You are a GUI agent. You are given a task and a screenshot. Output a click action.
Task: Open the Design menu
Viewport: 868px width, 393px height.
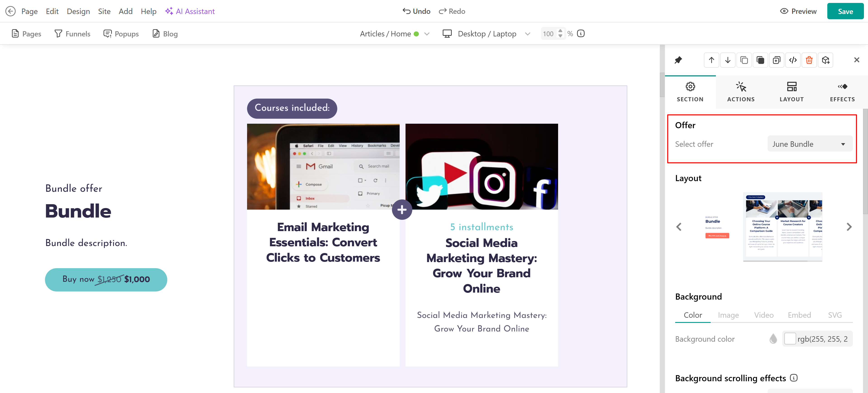click(78, 11)
